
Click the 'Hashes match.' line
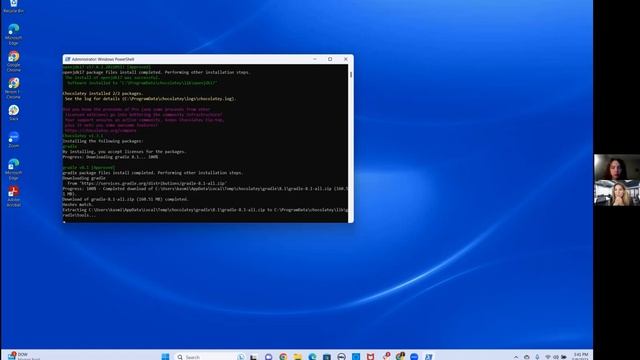pyautogui.click(x=78, y=205)
